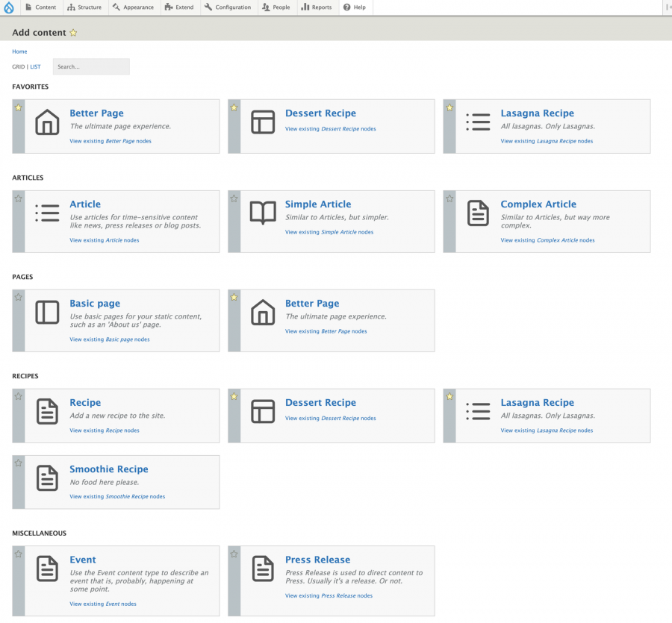Image resolution: width=672 pixels, height=623 pixels.
Task: Open the Smoothie Recipe title link
Action: 109,469
